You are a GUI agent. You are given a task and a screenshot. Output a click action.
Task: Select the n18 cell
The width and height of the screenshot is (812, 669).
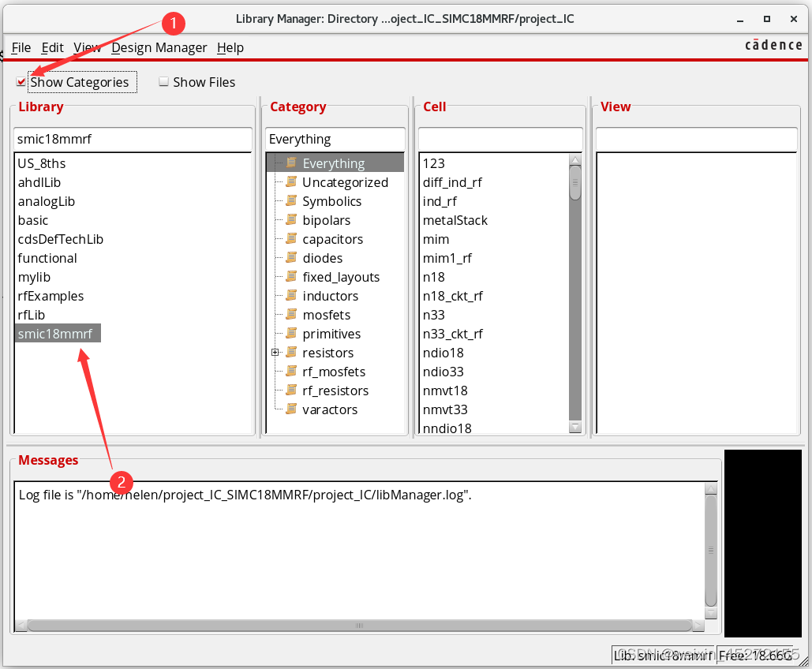tap(434, 277)
